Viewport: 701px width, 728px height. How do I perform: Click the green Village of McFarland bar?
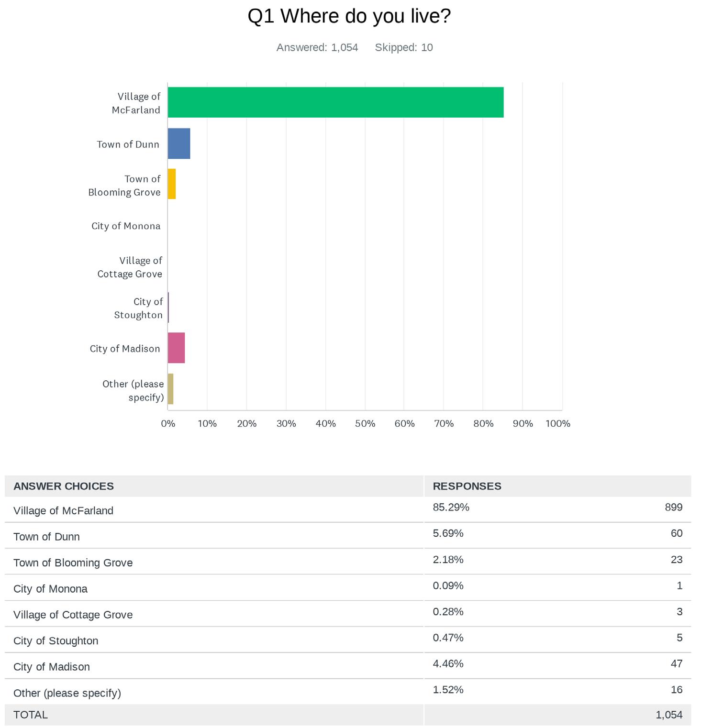click(335, 102)
